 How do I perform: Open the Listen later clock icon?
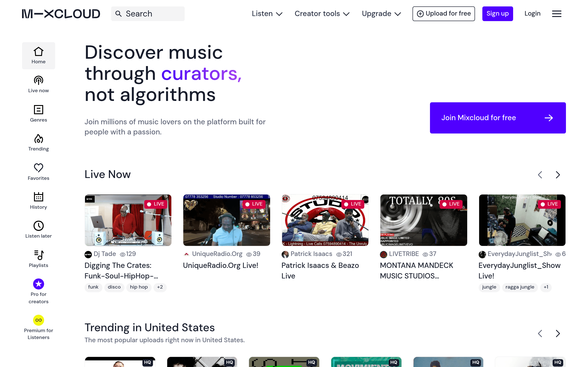tap(38, 226)
